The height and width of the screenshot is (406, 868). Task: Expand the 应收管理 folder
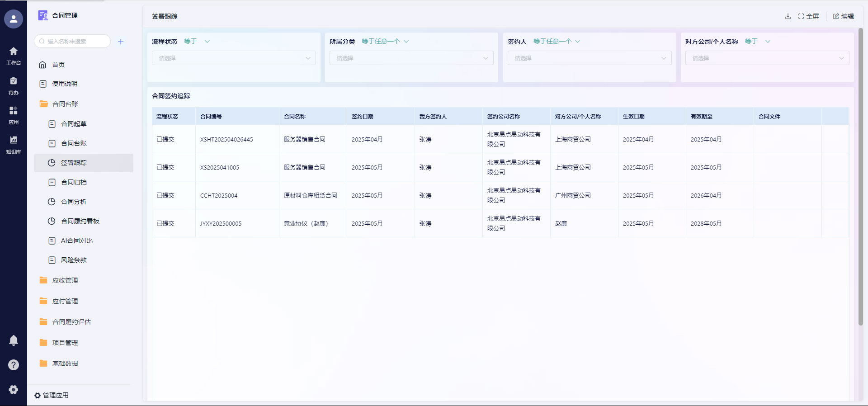point(65,280)
